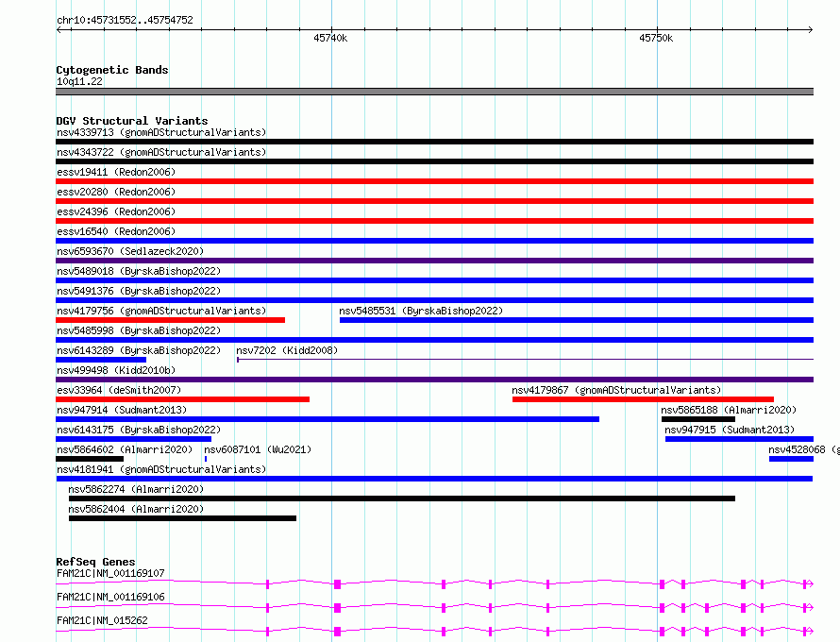Select the black nsv5862404 (Almarri2020) bar
The image size is (840, 642).
(x=182, y=518)
